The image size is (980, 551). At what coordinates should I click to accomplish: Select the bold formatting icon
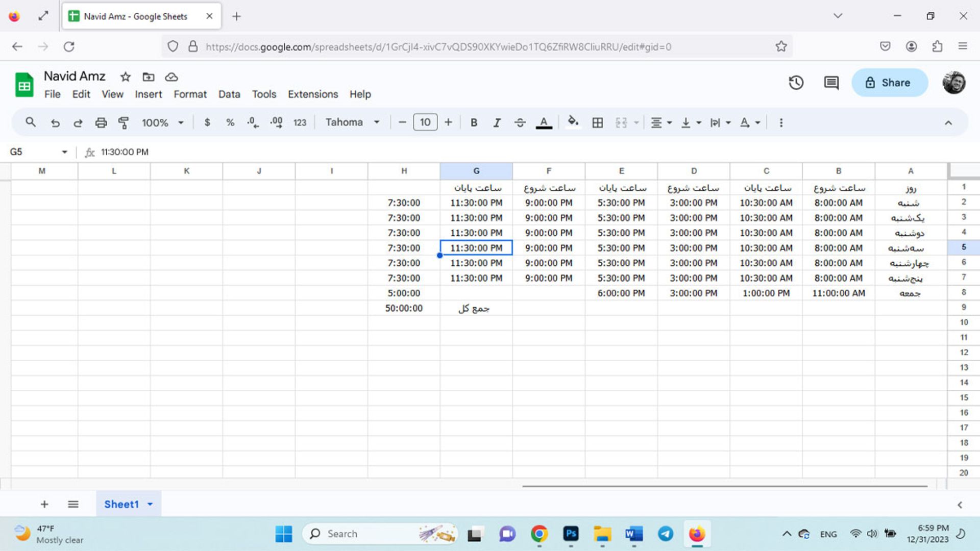473,122
